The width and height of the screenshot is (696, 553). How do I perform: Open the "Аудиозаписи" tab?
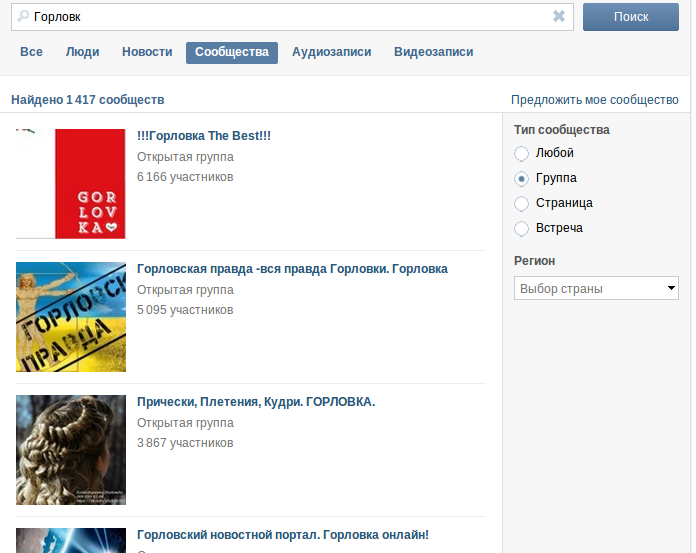(x=332, y=52)
